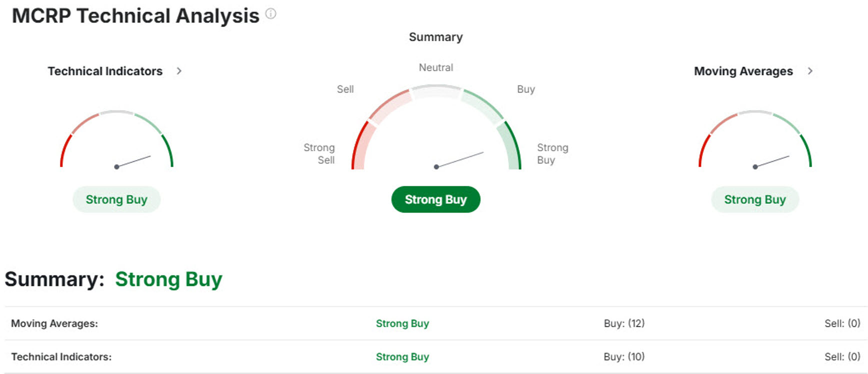Select the Strong Sell label on gauge
The height and width of the screenshot is (374, 868).
tap(319, 154)
